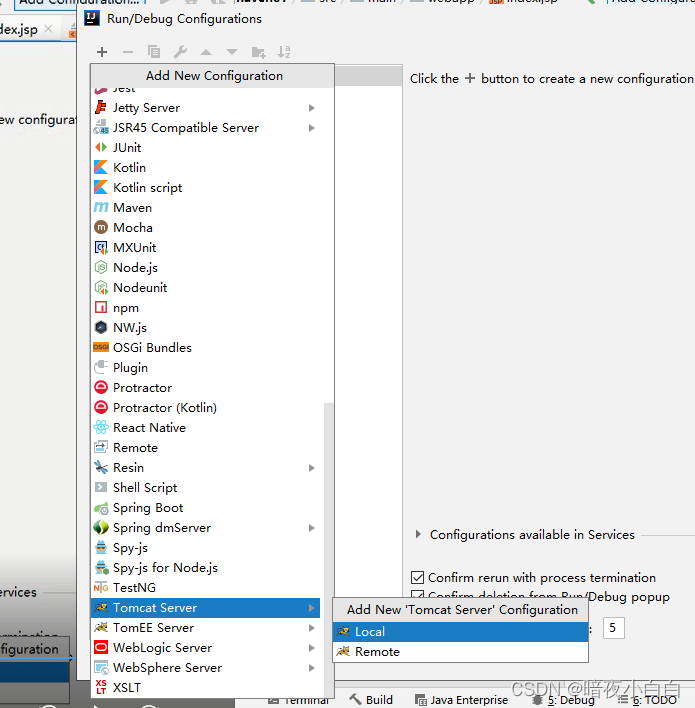Select Remote in the Tomcat Server submenu
The height and width of the screenshot is (708, 695).
[x=461, y=652]
